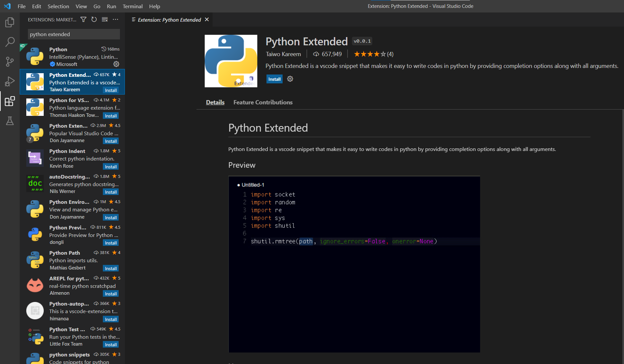This screenshot has height=364, width=624.
Task: Click the VS Code logo in title bar
Action: coord(7,6)
